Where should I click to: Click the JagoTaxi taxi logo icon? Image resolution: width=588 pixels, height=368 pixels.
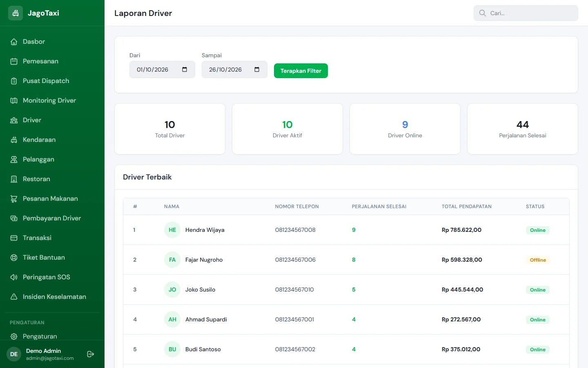point(16,13)
